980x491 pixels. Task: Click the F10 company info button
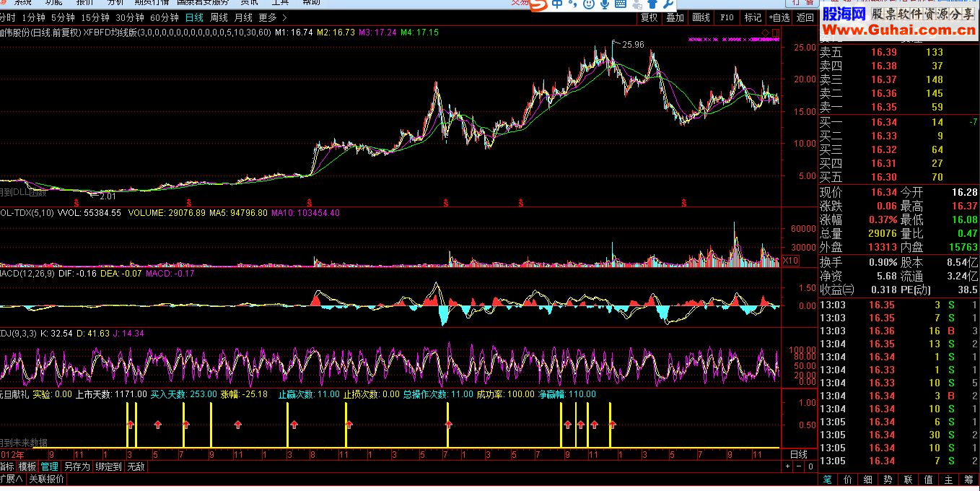point(727,17)
